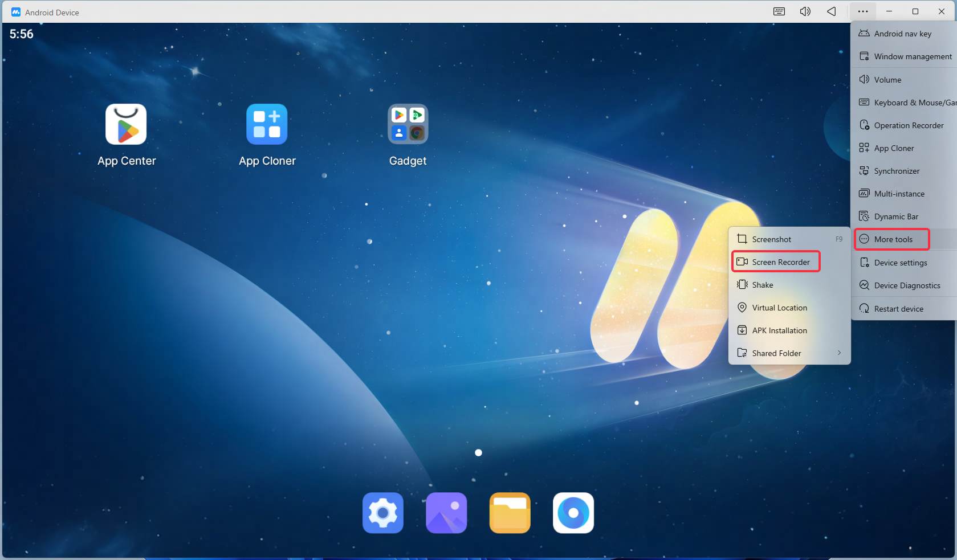This screenshot has height=560, width=957.
Task: Click the Screen Recorder camera icon
Action: coord(742,261)
